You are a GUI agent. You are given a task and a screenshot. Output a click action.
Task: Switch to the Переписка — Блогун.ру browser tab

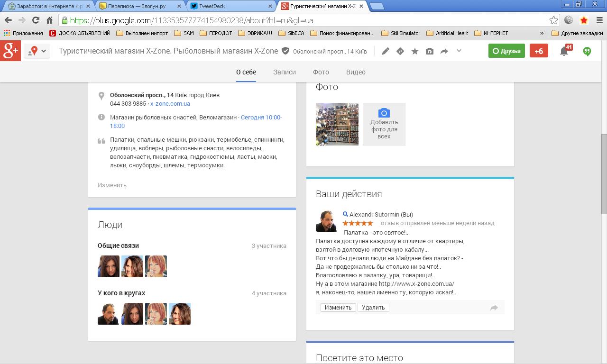141,6
